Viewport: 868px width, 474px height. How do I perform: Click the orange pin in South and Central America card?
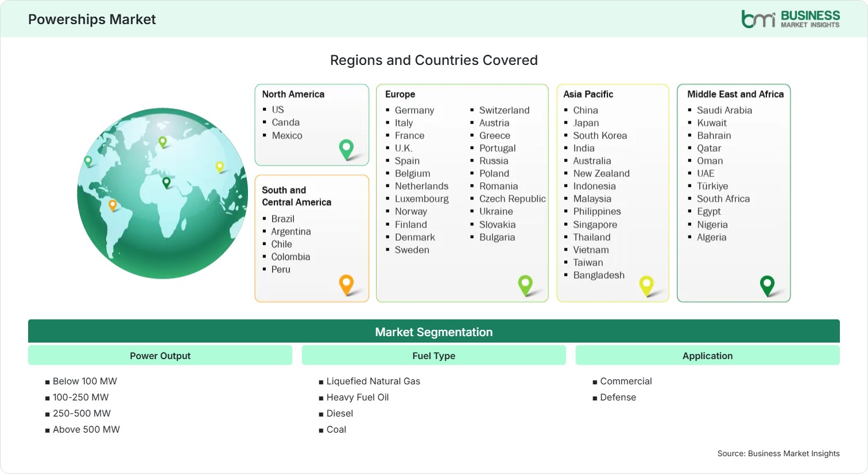[346, 285]
